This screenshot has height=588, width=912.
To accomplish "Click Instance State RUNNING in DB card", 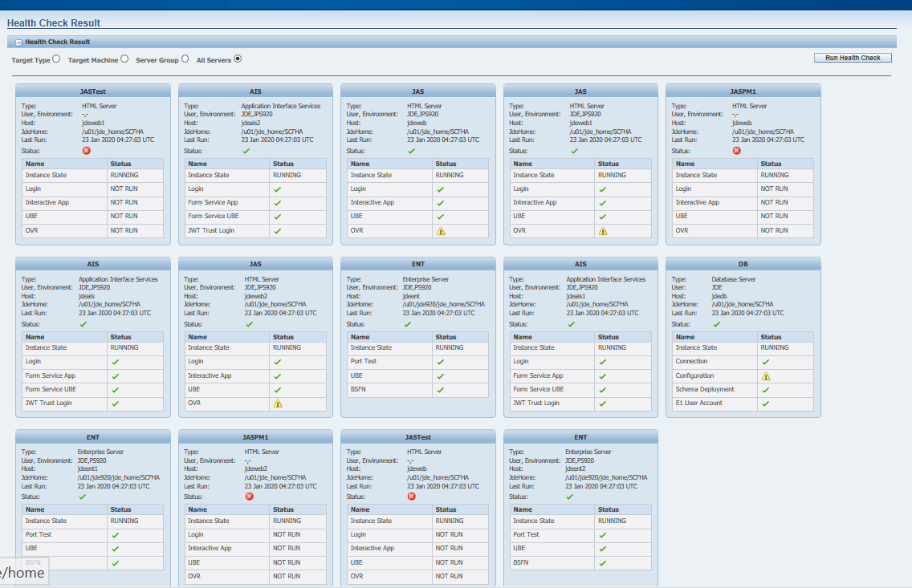I will tap(774, 347).
